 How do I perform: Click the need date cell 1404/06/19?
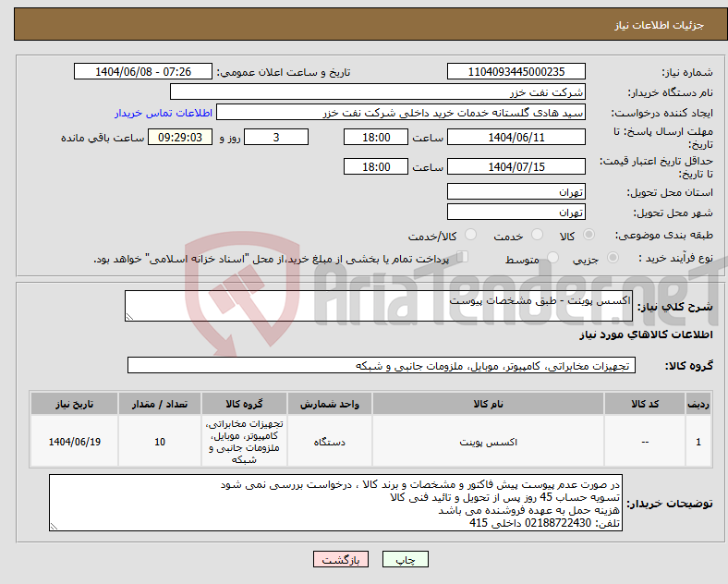point(74,441)
